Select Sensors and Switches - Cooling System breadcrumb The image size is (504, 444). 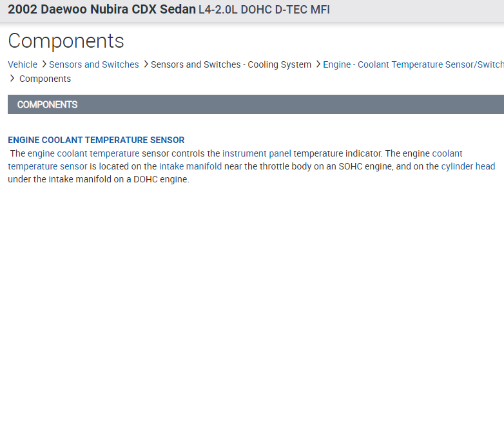[x=231, y=64]
